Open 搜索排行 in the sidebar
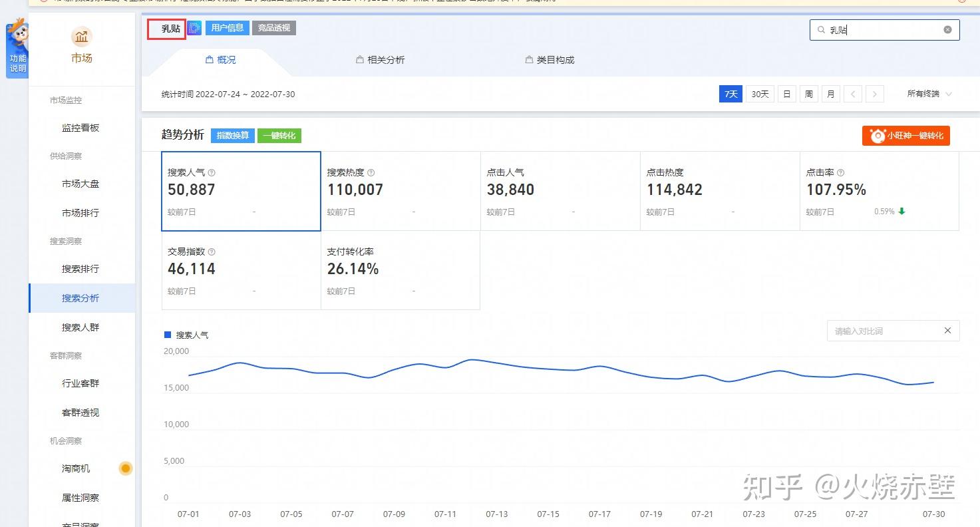Screen dimensions: 980x527 (x=81, y=269)
